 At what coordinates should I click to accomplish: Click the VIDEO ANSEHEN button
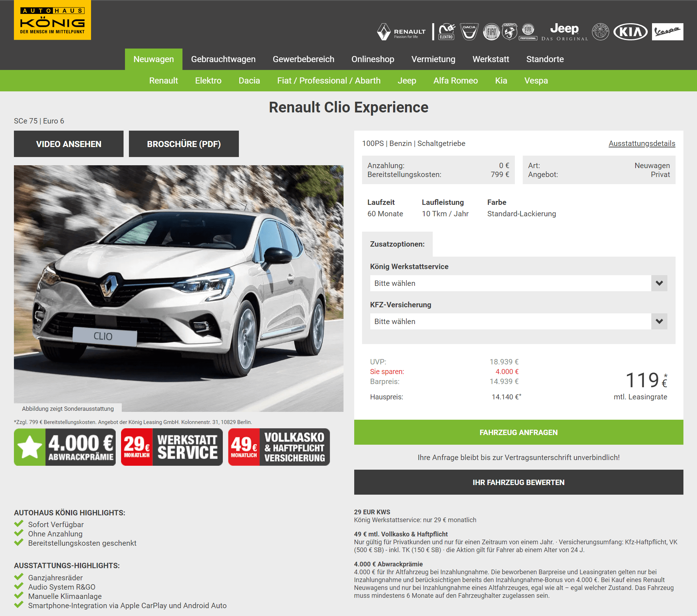tap(69, 144)
